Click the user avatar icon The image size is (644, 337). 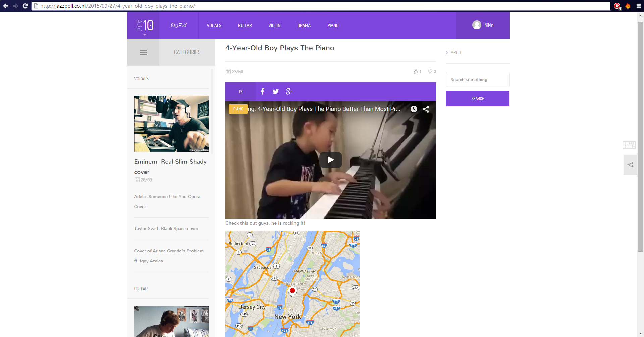[x=477, y=25]
